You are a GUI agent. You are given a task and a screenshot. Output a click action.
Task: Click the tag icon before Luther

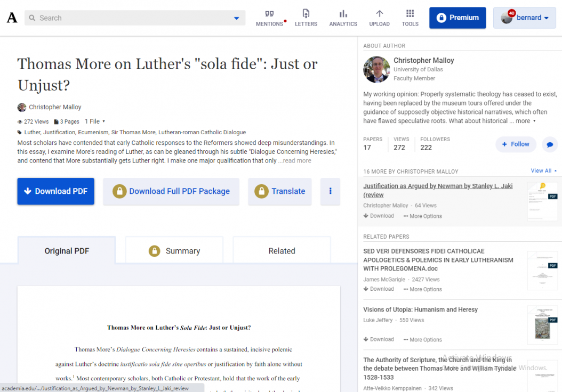(19, 133)
